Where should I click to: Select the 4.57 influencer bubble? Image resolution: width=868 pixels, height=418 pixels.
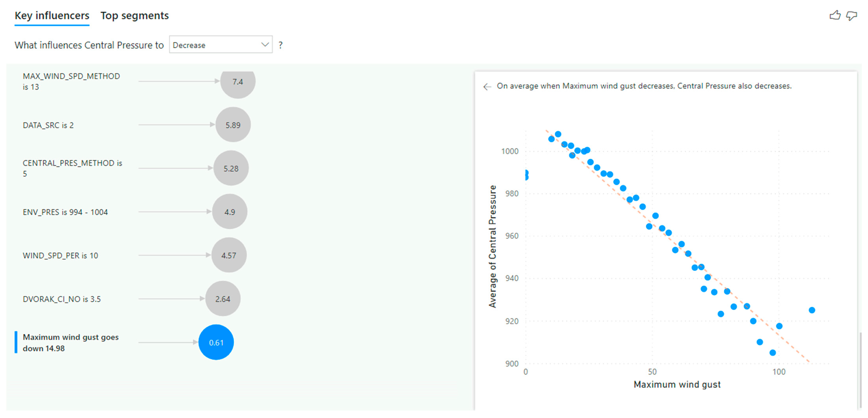(x=229, y=255)
